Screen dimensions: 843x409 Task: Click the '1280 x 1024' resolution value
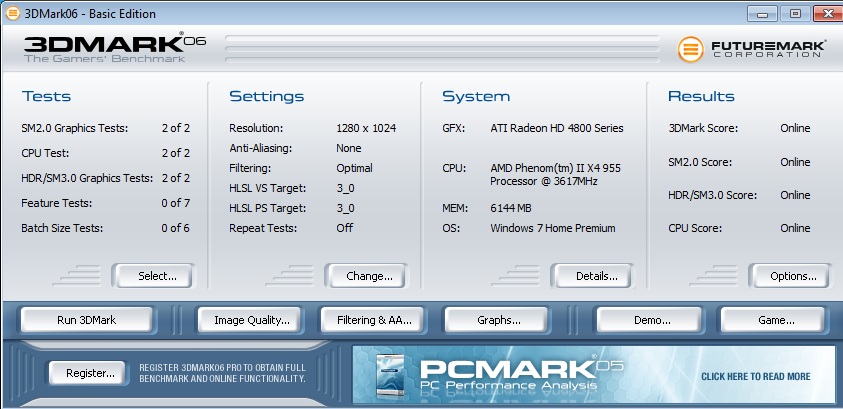point(366,128)
